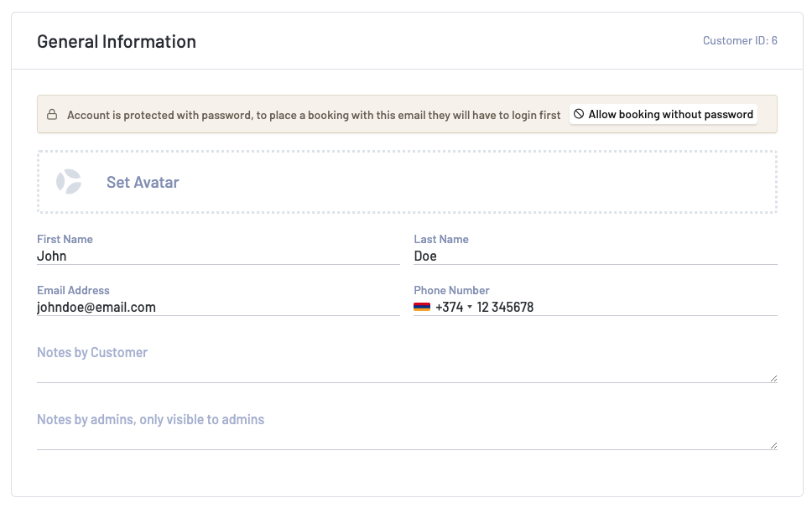Click the prohibited icon on the allow booking button

(x=579, y=114)
